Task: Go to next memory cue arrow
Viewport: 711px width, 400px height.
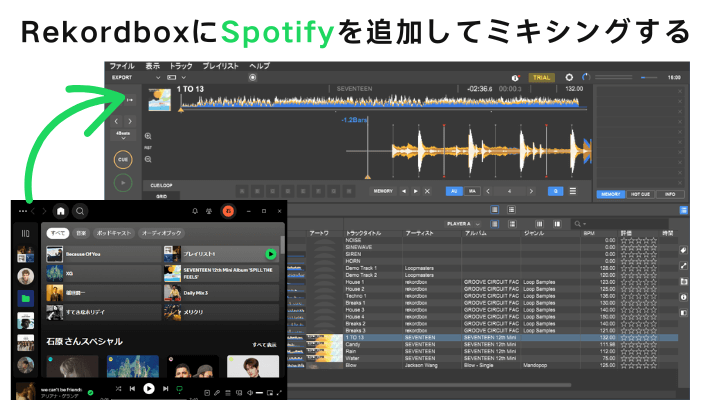Action: point(415,191)
